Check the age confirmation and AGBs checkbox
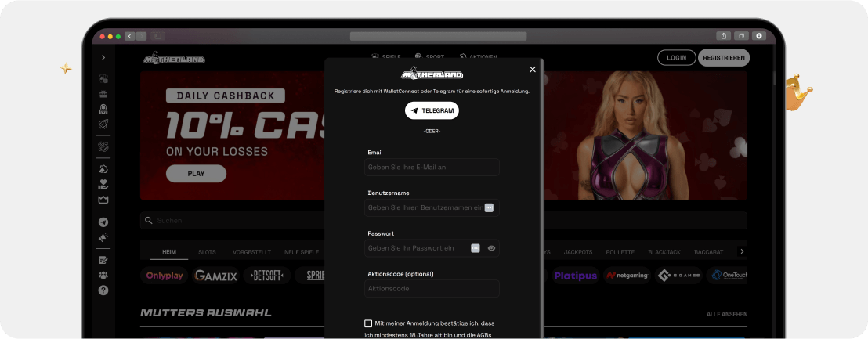The image size is (868, 339). point(368,323)
